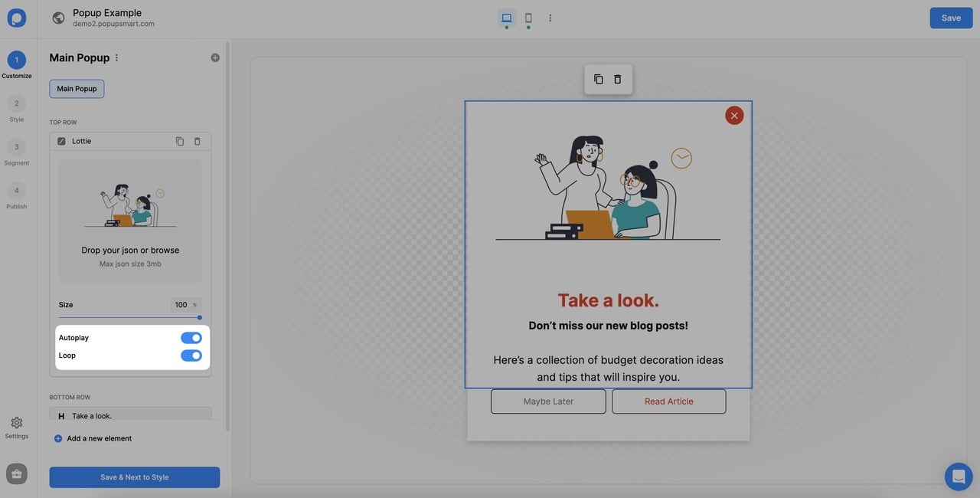Open the device options three-dot menu

click(550, 18)
